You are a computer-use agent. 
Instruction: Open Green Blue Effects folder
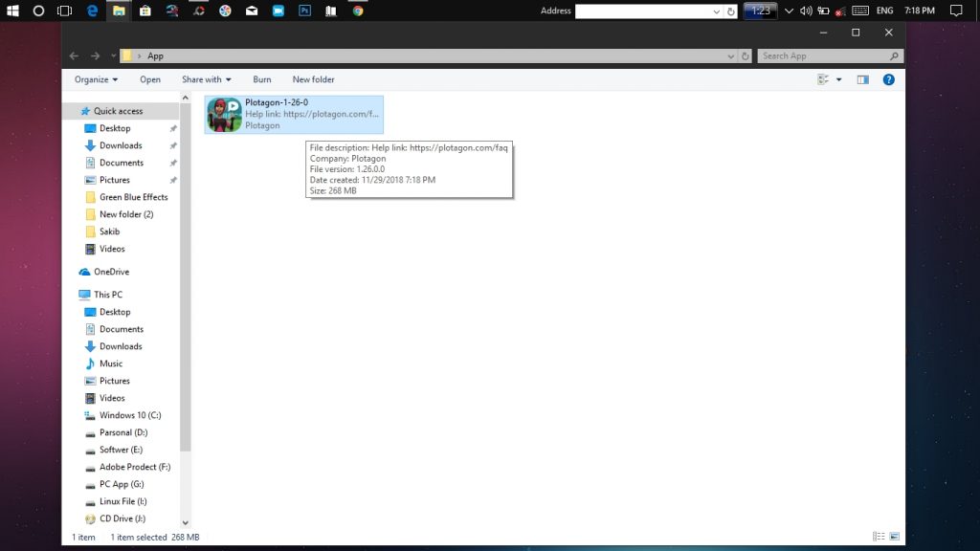(133, 197)
